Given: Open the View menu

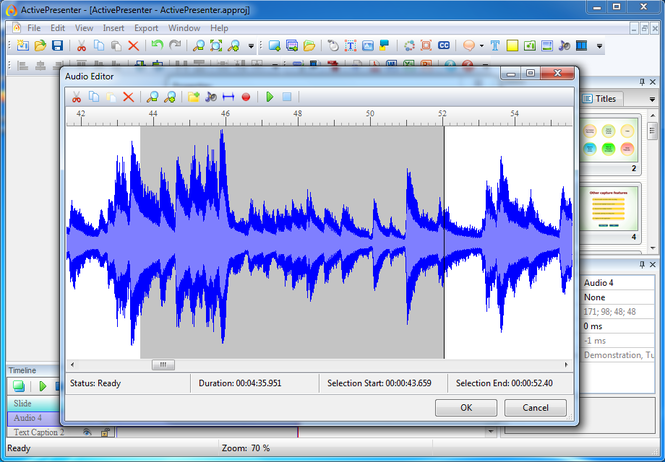Looking at the screenshot, I should pyautogui.click(x=84, y=28).
